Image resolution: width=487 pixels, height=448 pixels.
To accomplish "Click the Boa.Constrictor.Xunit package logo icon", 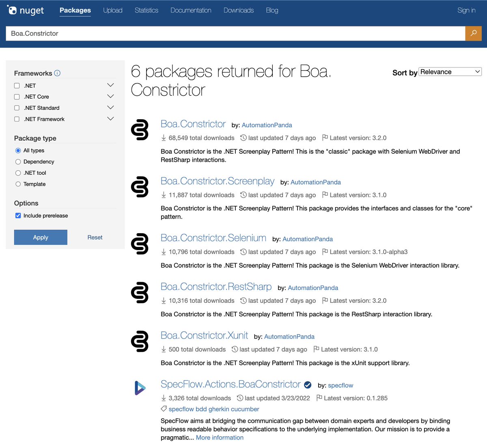I will [140, 341].
